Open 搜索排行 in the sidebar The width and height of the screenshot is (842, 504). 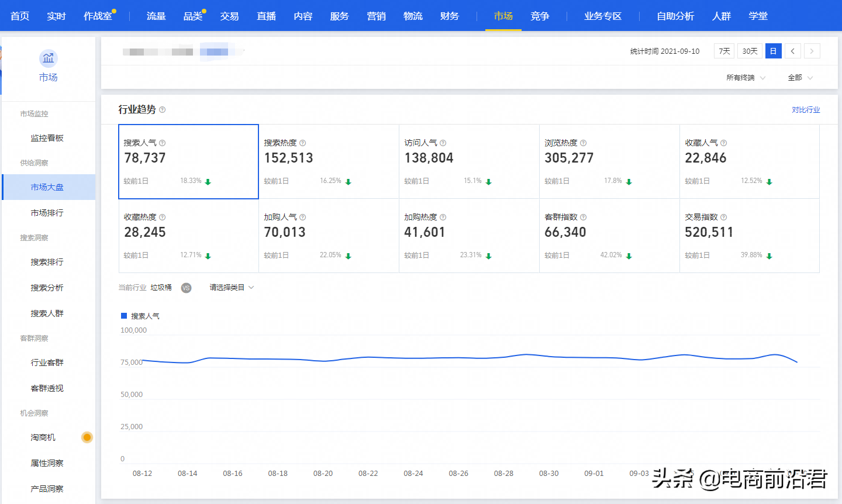click(47, 262)
